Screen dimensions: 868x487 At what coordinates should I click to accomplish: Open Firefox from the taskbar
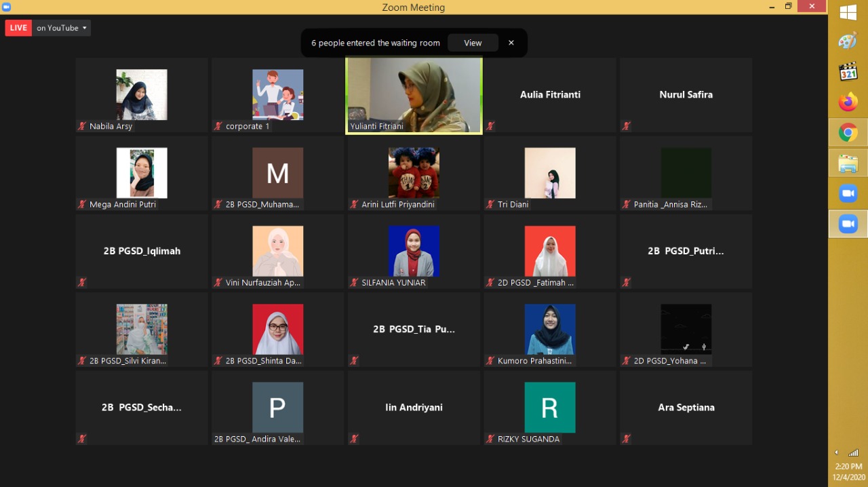(x=848, y=102)
